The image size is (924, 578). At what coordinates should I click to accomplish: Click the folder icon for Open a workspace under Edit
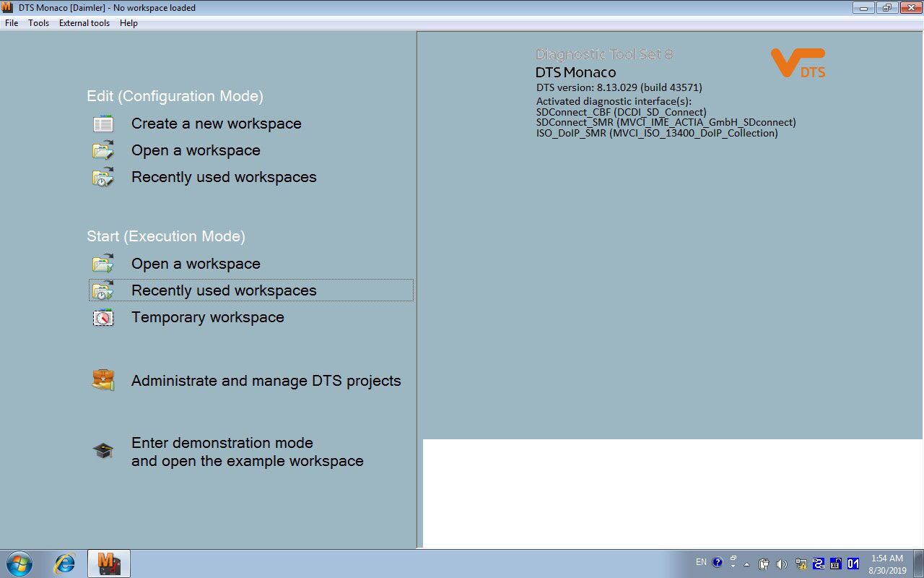pyautogui.click(x=103, y=150)
